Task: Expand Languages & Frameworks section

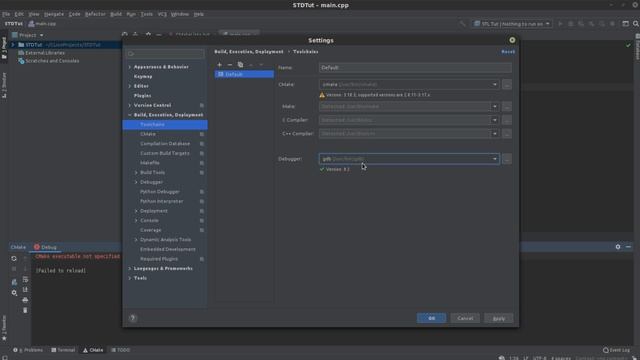Action: pyautogui.click(x=130, y=269)
